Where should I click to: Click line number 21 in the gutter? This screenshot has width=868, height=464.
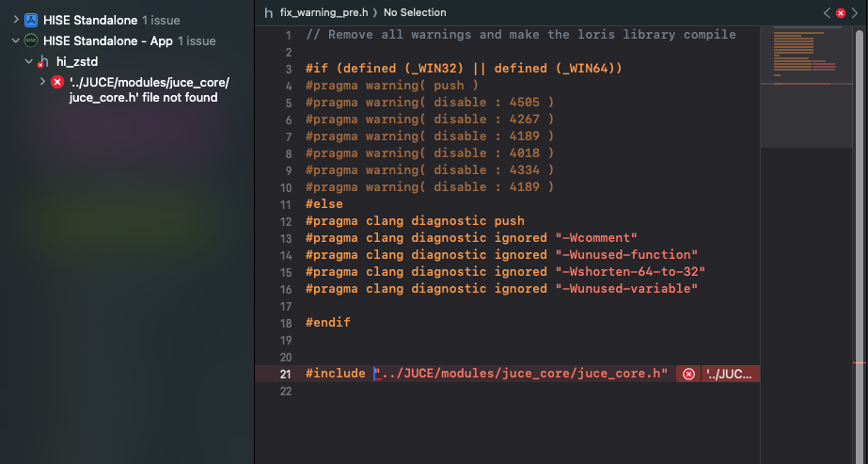tap(285, 375)
